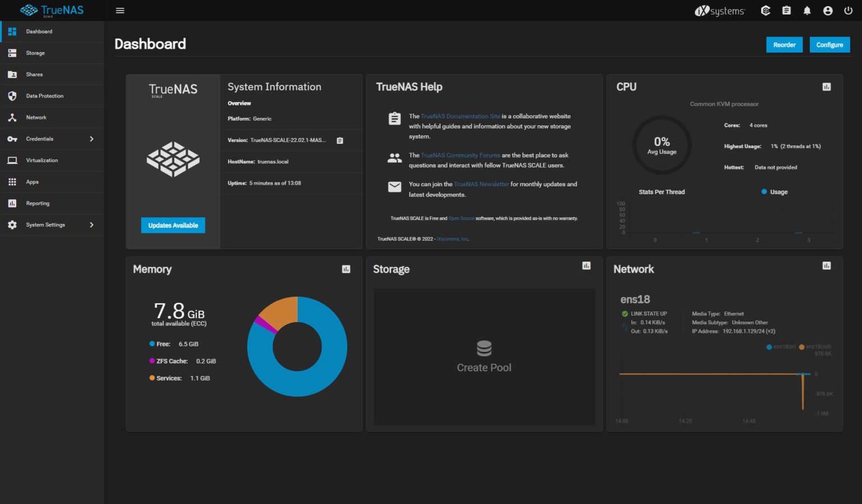The height and width of the screenshot is (504, 862).
Task: Select Reporting in the sidebar
Action: click(38, 203)
